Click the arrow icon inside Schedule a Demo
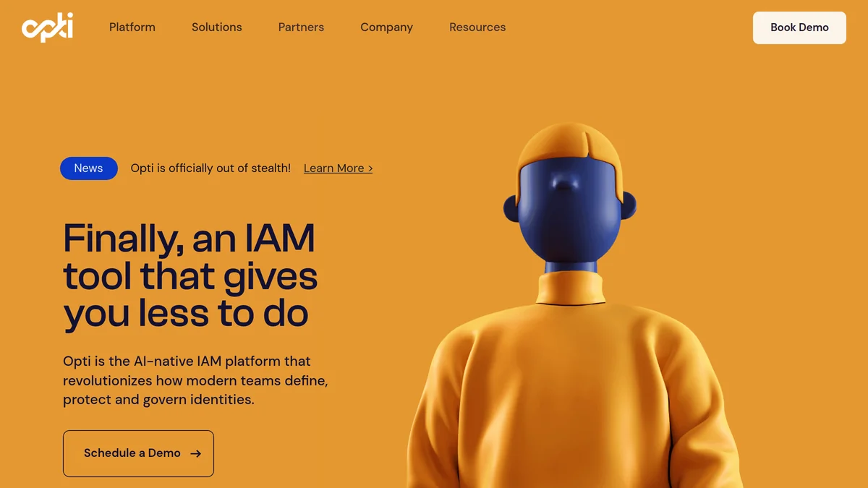The image size is (868, 488). 195,453
